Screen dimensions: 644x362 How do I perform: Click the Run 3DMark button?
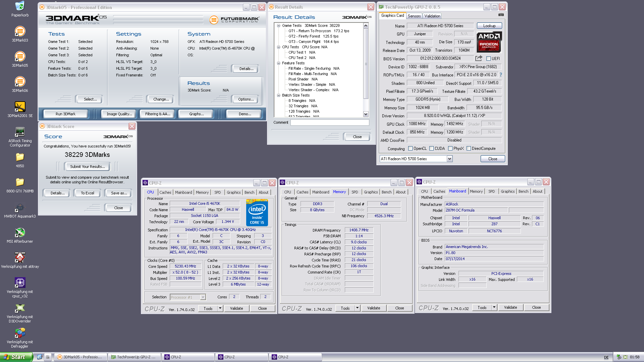[x=66, y=114]
